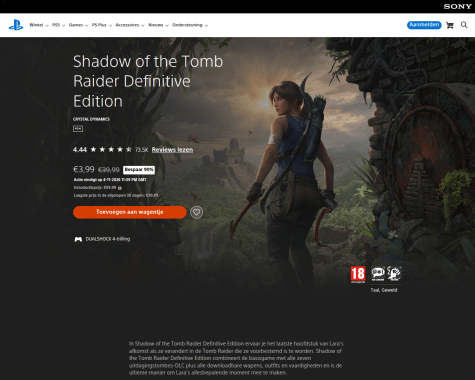This screenshot has width=475, height=380.
Task: Expand the Nieuws menu
Action: tap(158, 25)
